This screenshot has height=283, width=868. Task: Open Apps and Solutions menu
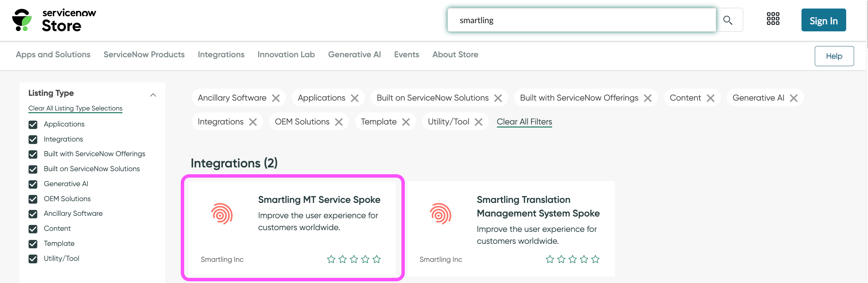[x=53, y=55]
